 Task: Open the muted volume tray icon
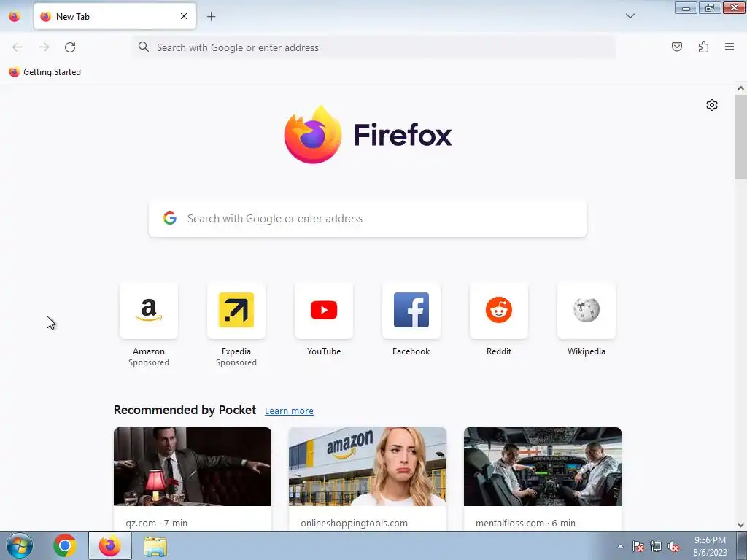coord(673,546)
